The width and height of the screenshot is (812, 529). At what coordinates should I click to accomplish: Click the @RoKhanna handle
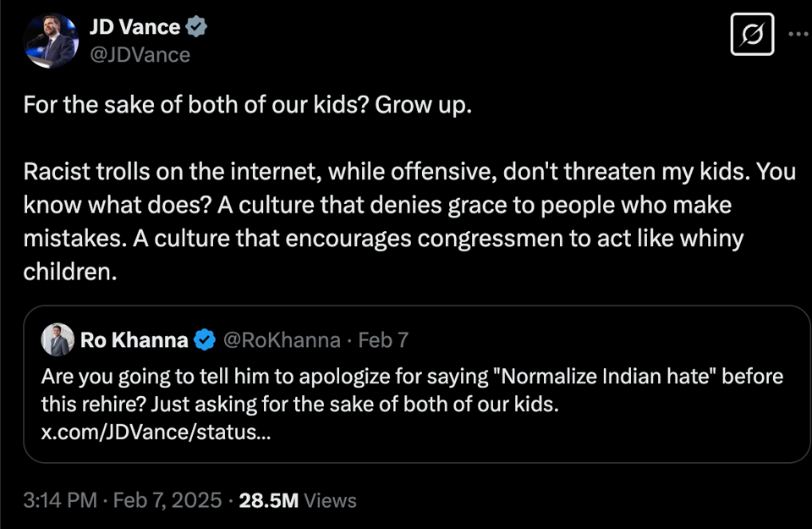point(280,340)
